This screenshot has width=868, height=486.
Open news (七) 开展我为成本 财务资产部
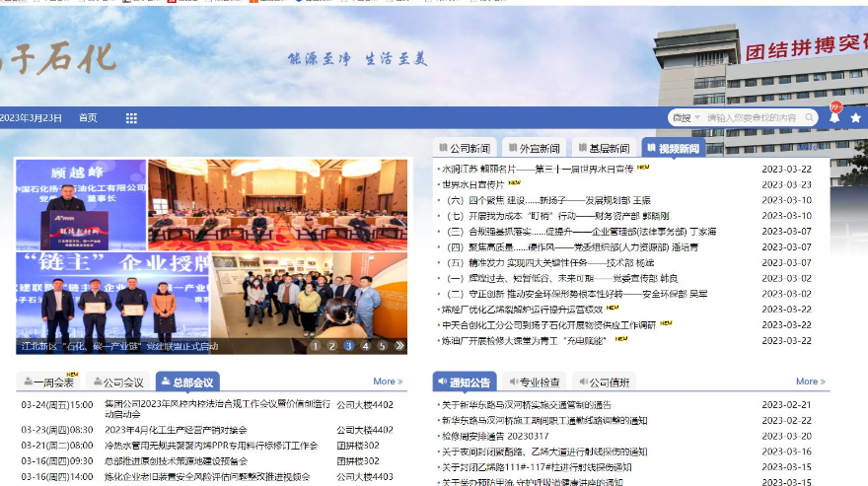click(x=557, y=216)
